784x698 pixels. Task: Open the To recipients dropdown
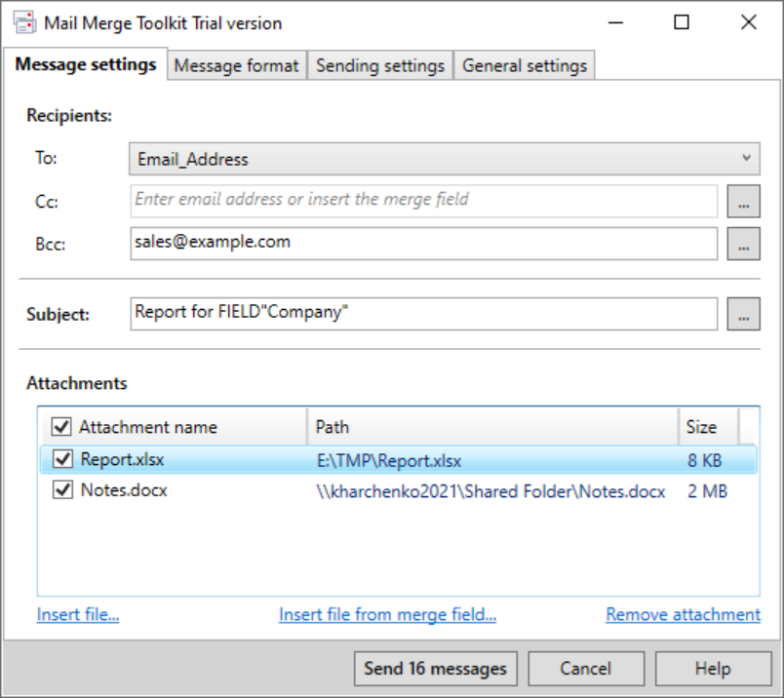click(x=444, y=159)
